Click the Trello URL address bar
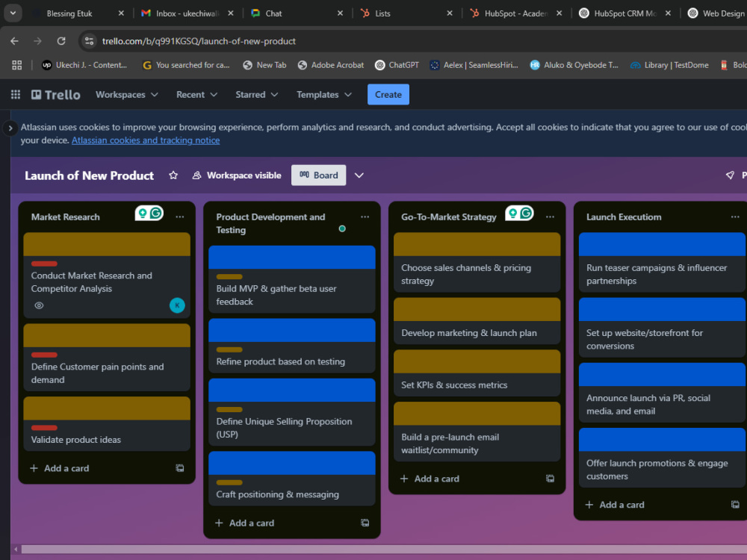 [x=199, y=41]
